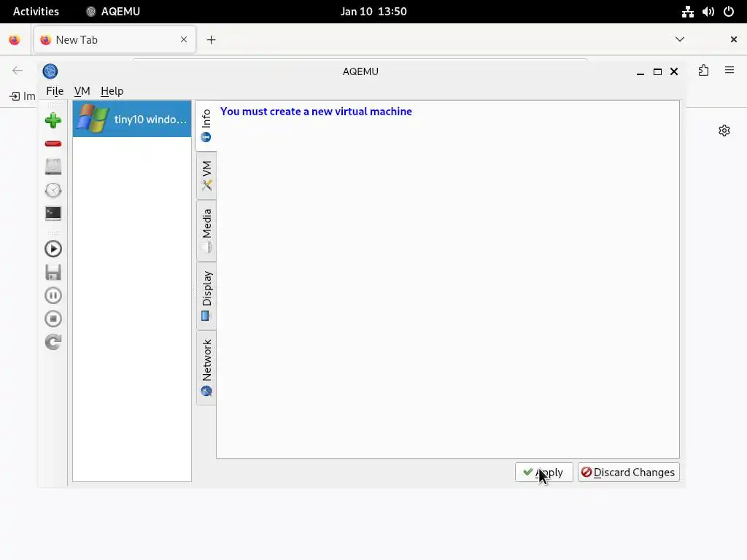Close the Firefox window with the X
Image resolution: width=747 pixels, height=560 pixels.
point(734,39)
